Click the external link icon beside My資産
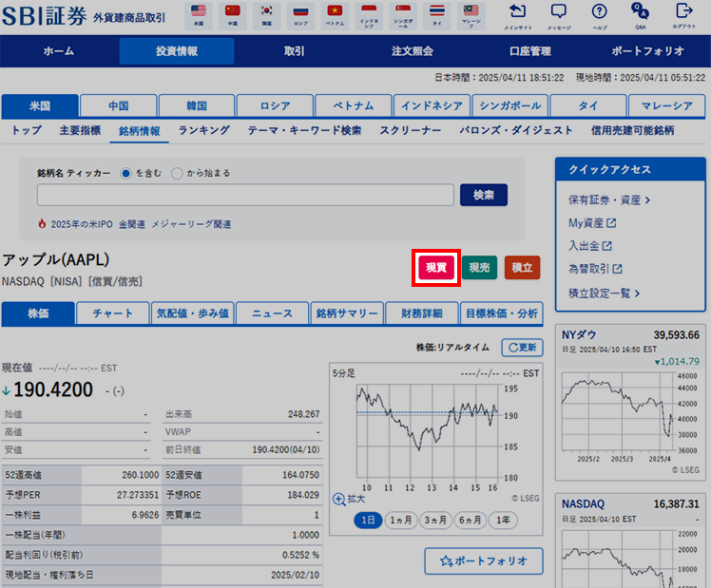The height and width of the screenshot is (588, 711). [611, 223]
